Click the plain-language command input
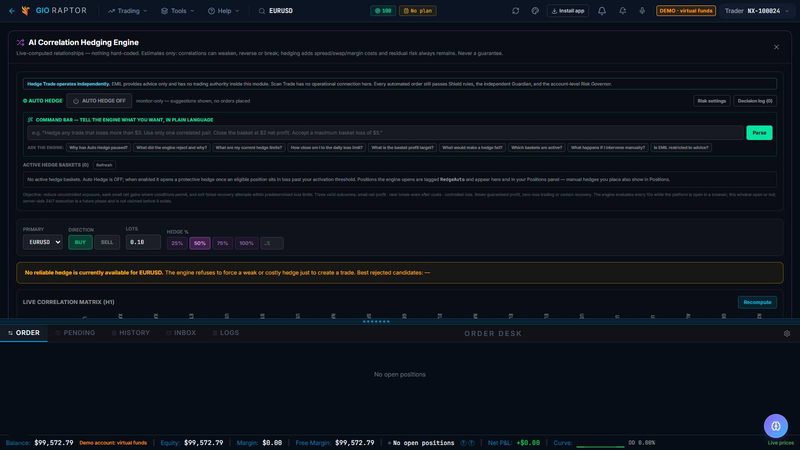The width and height of the screenshot is (800, 450). [385, 133]
